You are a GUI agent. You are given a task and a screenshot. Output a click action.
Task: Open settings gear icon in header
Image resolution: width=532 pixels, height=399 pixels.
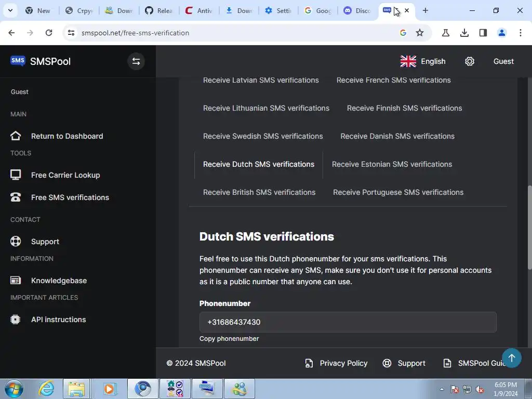click(x=470, y=61)
